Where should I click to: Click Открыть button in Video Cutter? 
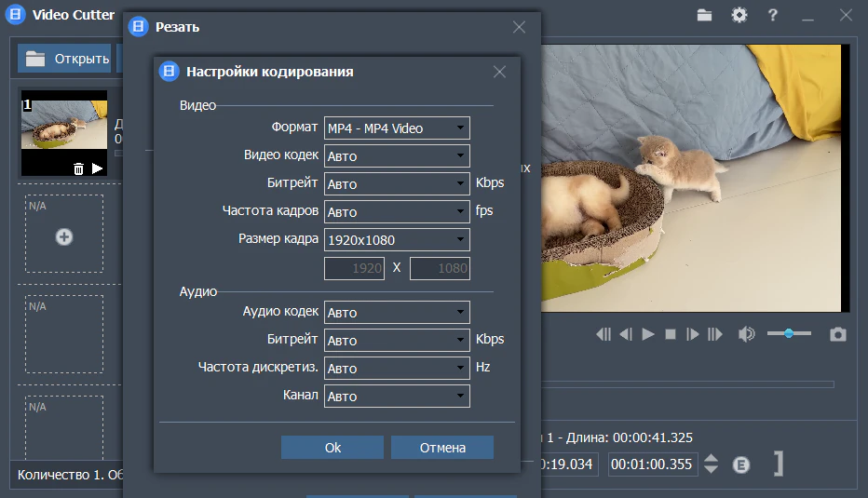tap(64, 59)
